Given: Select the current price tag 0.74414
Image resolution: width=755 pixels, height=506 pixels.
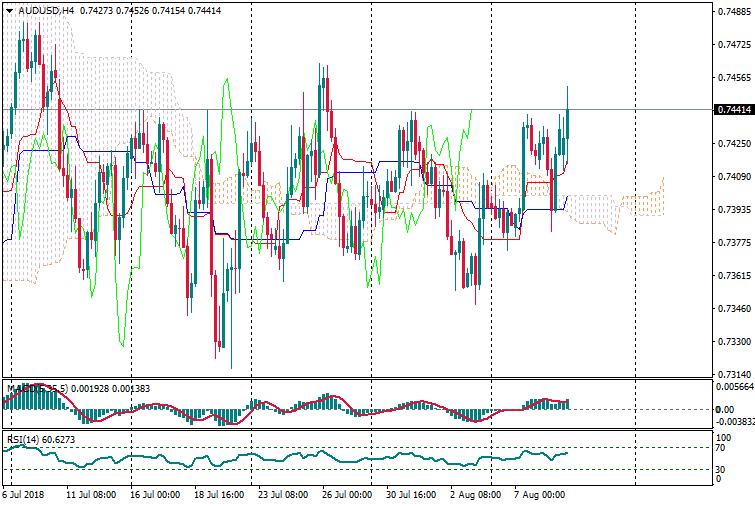Looking at the screenshot, I should [x=734, y=109].
